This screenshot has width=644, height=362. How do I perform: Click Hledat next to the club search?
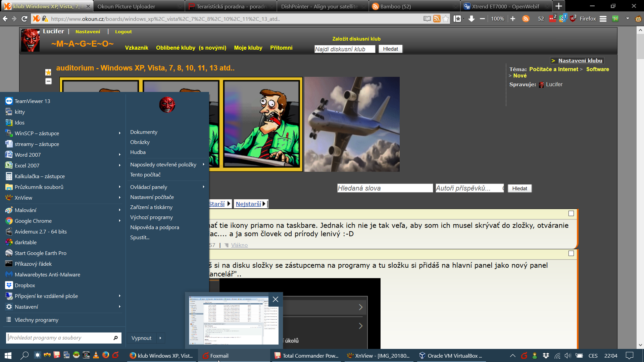[390, 49]
